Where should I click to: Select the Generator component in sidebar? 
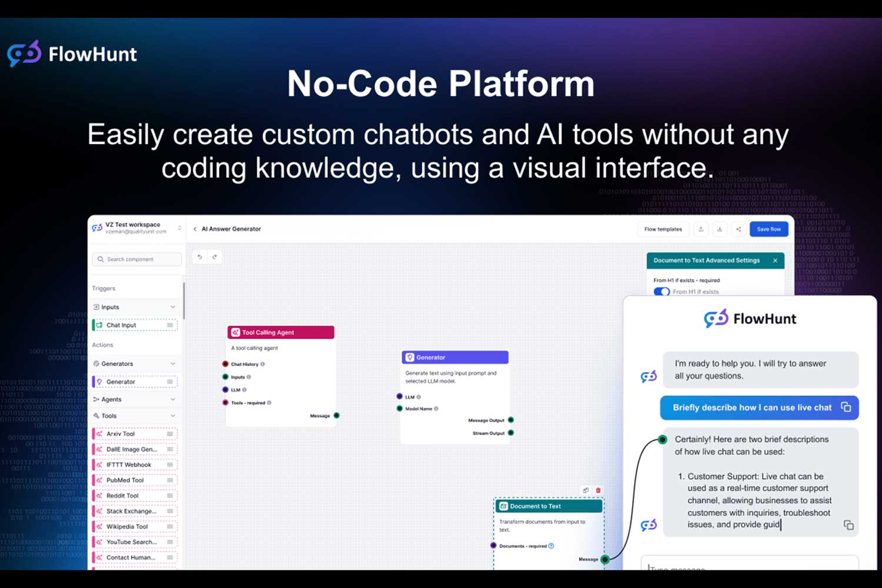click(x=135, y=382)
